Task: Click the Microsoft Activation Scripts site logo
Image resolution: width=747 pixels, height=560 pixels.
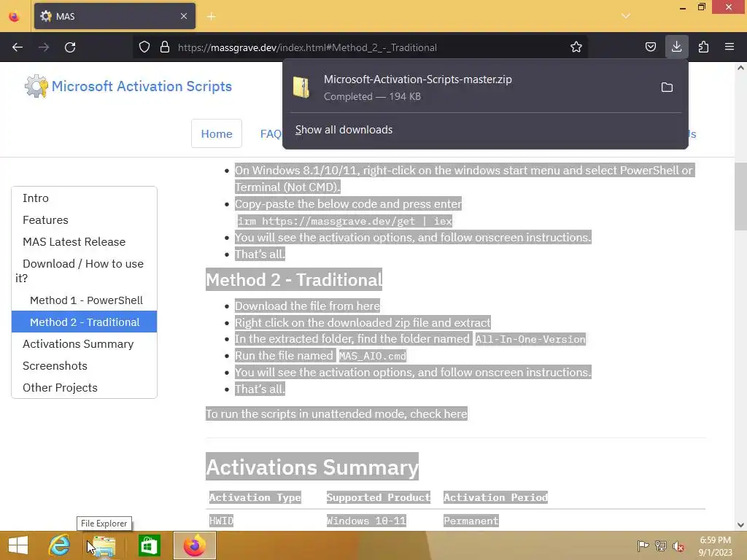Action: pos(128,86)
